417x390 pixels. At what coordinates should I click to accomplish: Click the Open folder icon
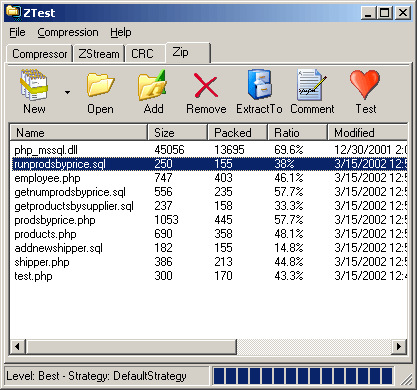click(x=100, y=85)
